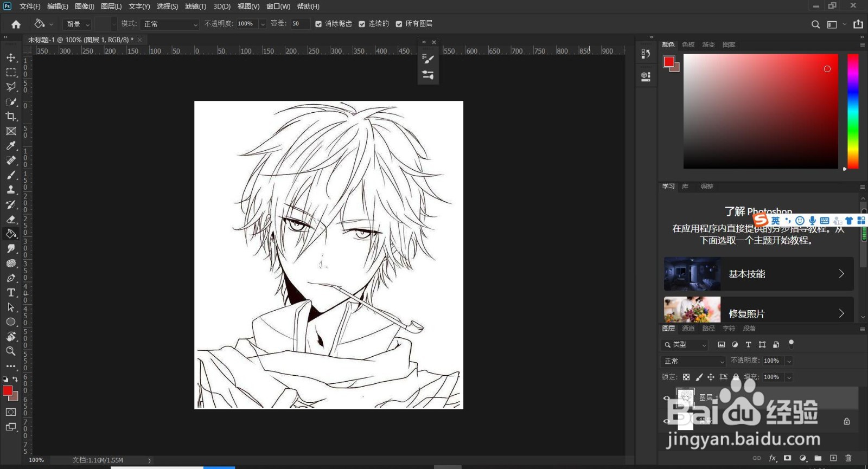Select the Polygonal Lasso tool

11,87
